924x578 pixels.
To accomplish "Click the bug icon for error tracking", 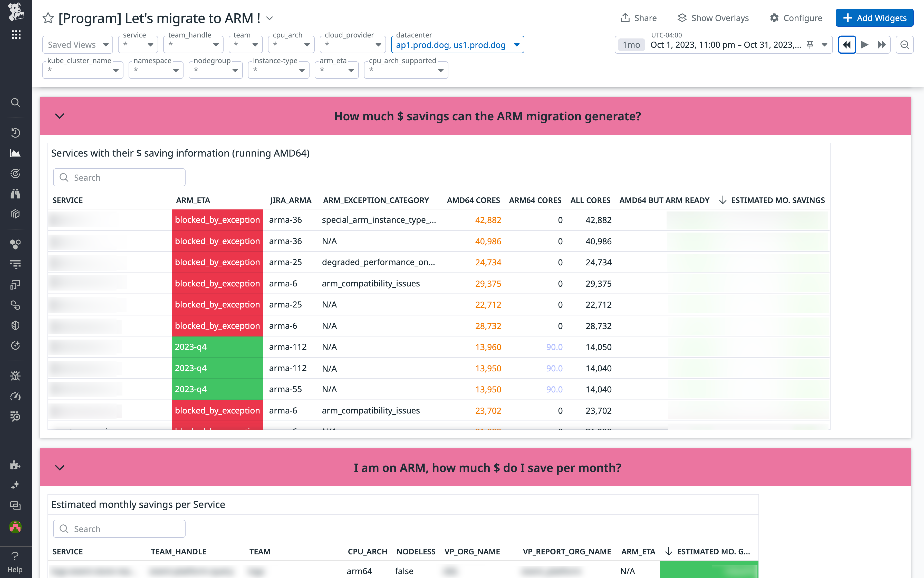I will 15,375.
